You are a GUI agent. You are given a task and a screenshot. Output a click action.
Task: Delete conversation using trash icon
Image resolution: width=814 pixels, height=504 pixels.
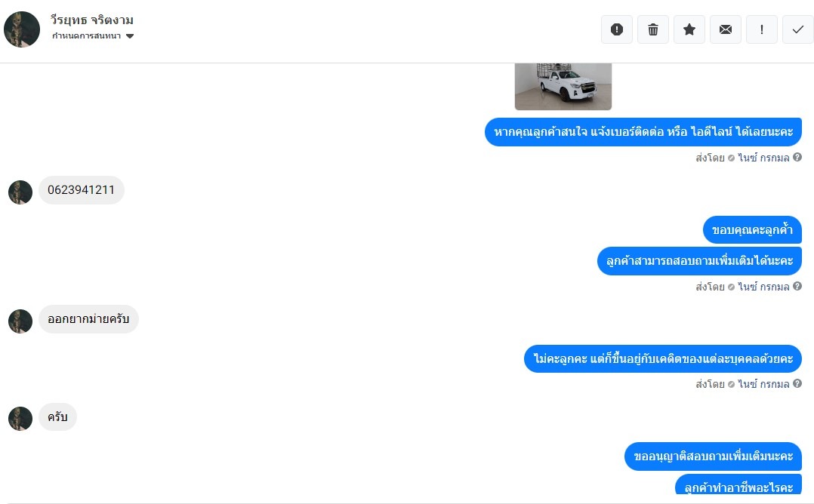point(653,29)
